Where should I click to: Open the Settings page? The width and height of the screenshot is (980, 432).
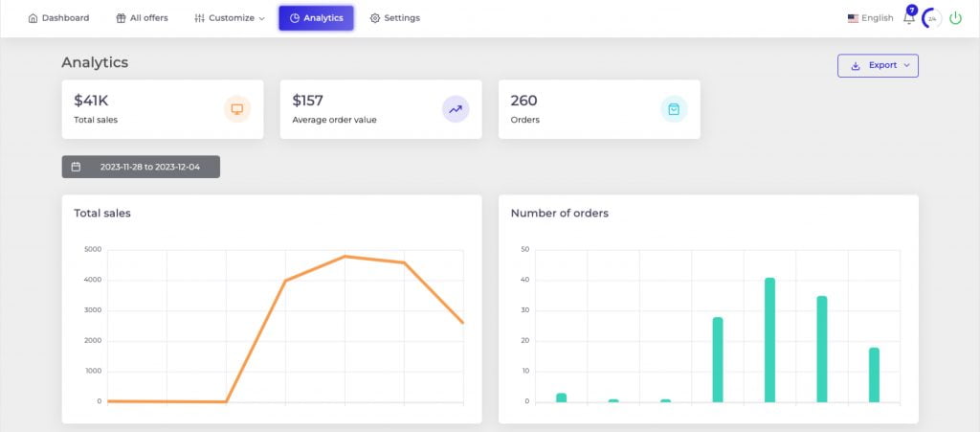point(394,18)
